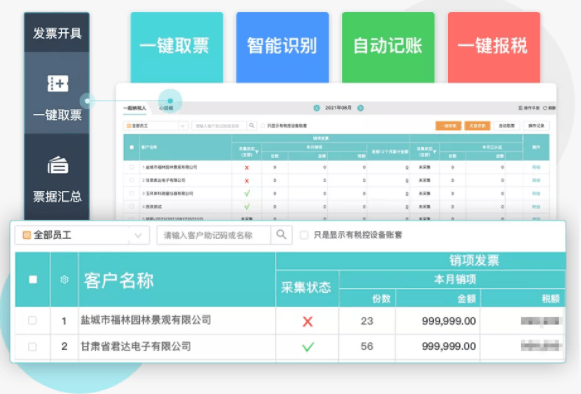This screenshot has width=581, height=394.
Task: Tick checkbox for row 4 in background table
Action: tap(132, 206)
